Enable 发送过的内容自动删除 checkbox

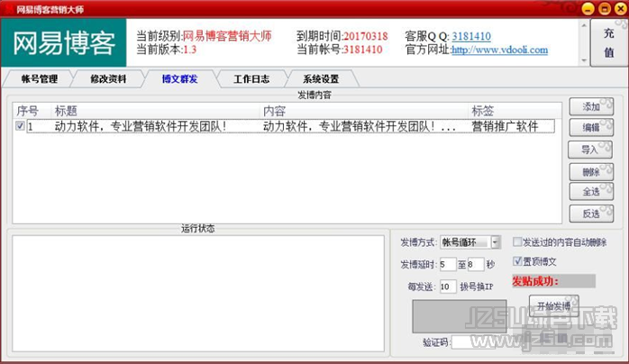(517, 241)
